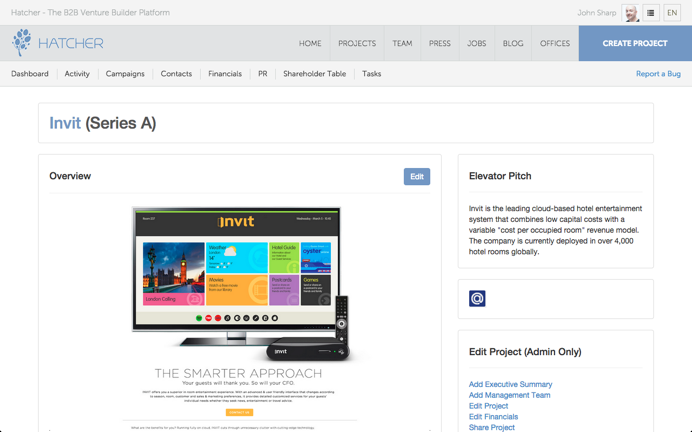Open John Sharp's profile avatar

point(631,13)
